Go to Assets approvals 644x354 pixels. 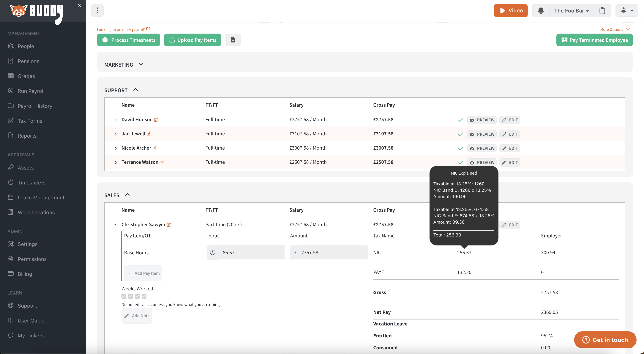click(x=26, y=168)
